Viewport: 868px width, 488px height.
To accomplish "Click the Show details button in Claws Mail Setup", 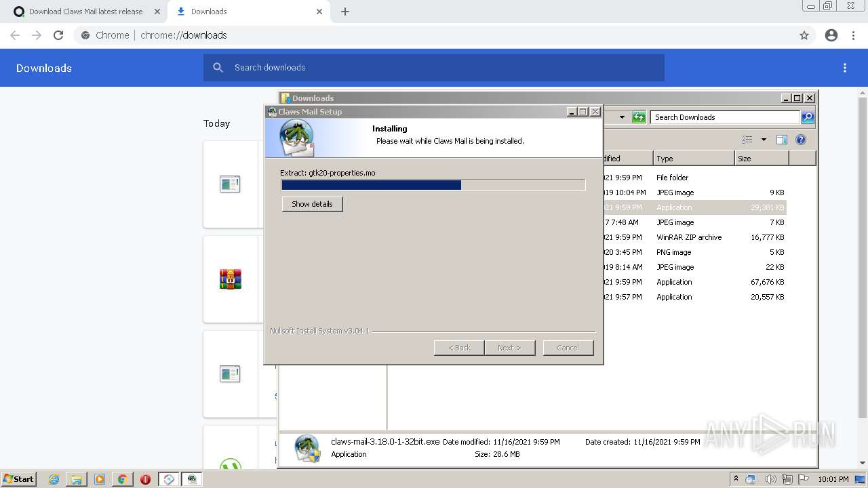I will point(312,204).
